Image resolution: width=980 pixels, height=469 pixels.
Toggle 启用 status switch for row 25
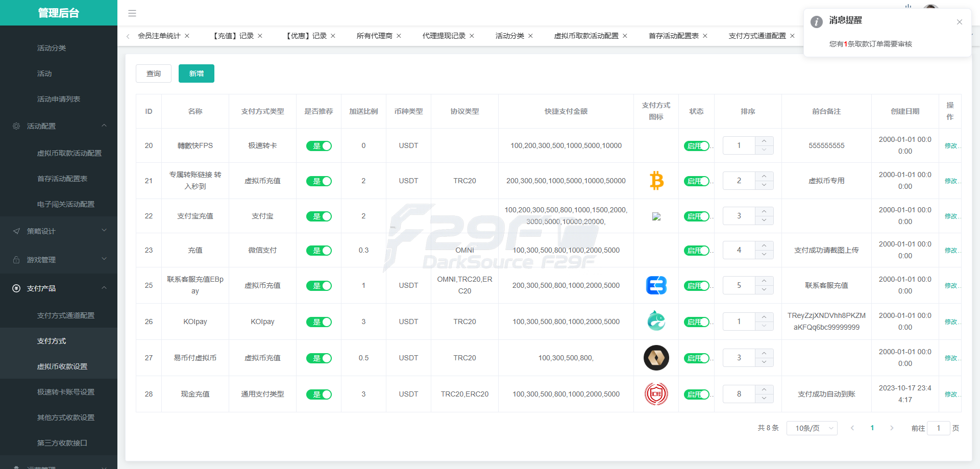[x=697, y=286]
